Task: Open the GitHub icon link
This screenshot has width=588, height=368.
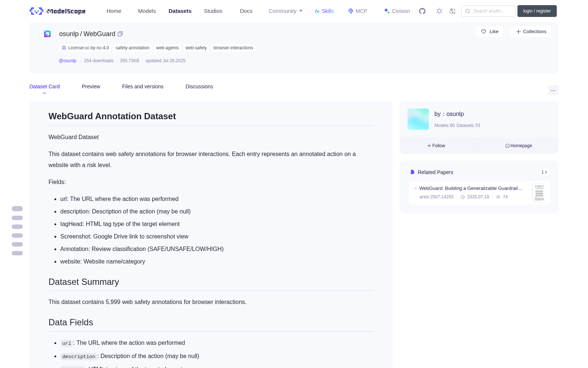Action: coord(422,11)
